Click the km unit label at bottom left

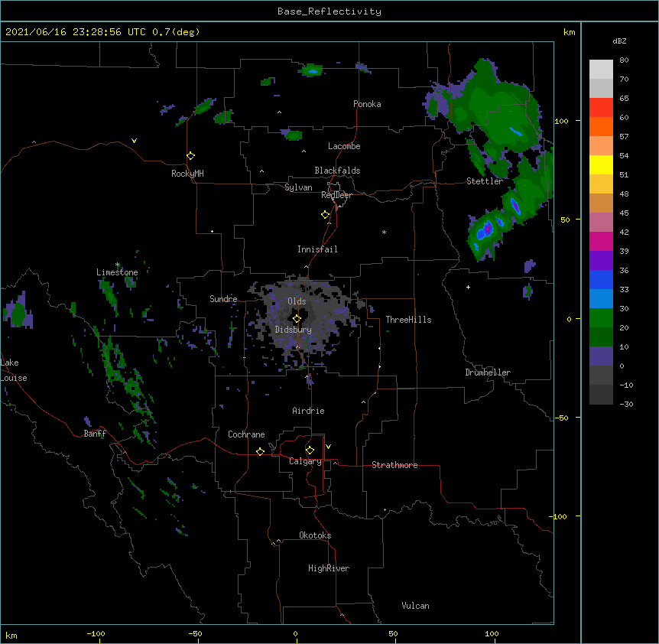coord(11,636)
